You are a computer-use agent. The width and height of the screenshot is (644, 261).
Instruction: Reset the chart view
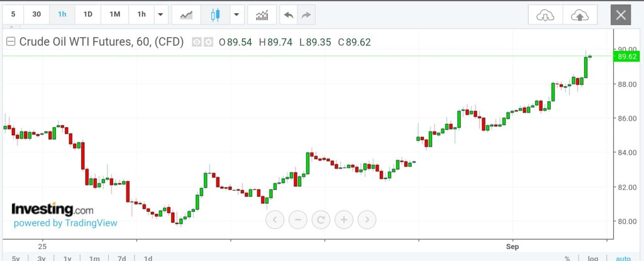coord(321,219)
